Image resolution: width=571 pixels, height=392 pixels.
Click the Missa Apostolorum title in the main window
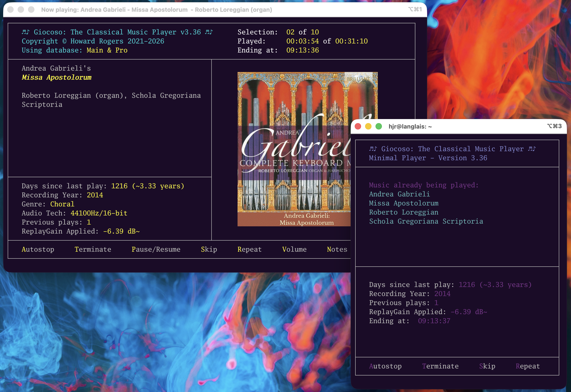[x=57, y=77]
